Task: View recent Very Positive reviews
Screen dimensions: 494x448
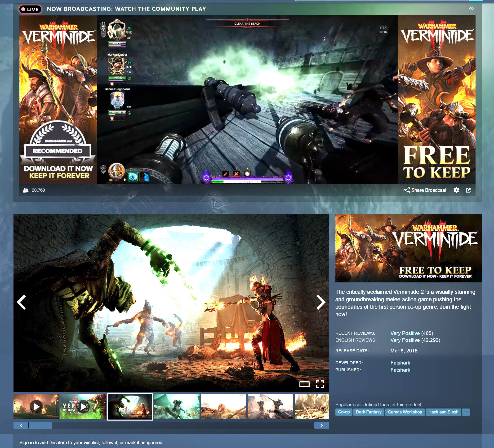Action: tap(405, 333)
